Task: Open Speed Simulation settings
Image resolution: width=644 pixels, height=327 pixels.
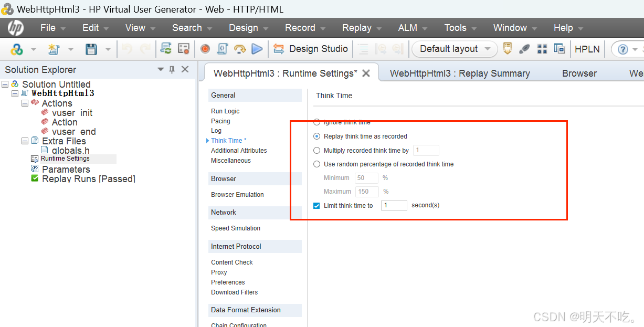Action: pos(236,228)
